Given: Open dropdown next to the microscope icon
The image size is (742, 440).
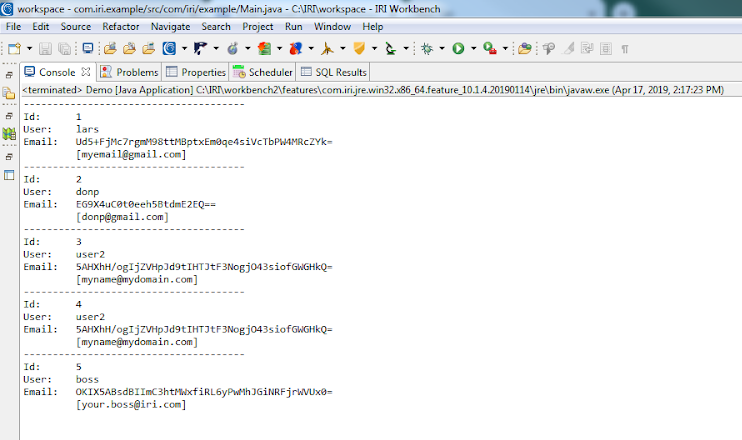Looking at the screenshot, I should coord(406,48).
